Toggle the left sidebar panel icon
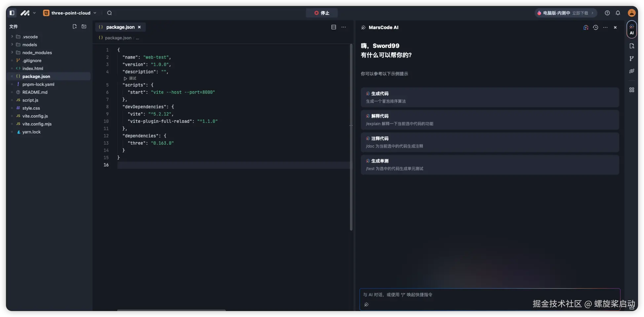Viewport: 644px width, 317px height. coord(12,13)
